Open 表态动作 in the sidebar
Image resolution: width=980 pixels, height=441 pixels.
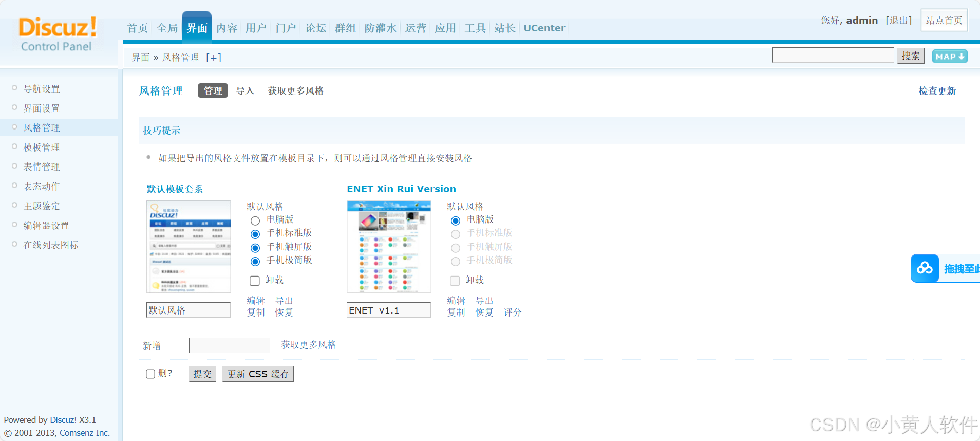point(42,187)
